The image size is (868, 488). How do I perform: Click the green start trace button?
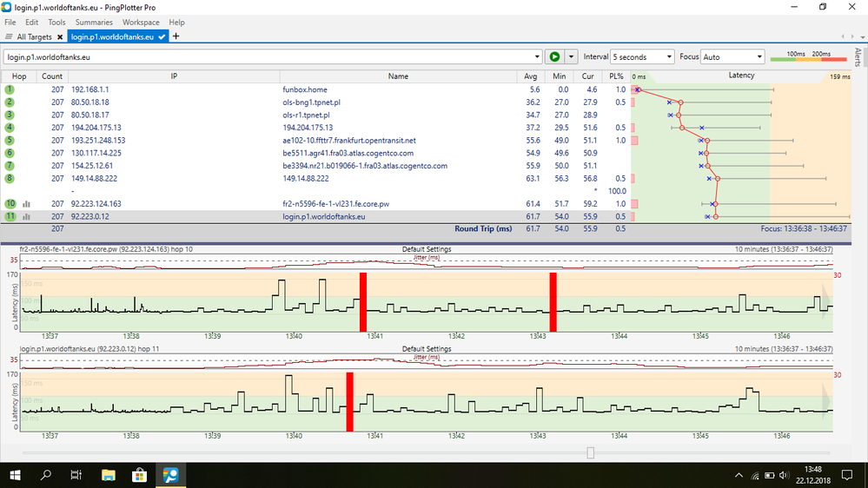tap(553, 56)
